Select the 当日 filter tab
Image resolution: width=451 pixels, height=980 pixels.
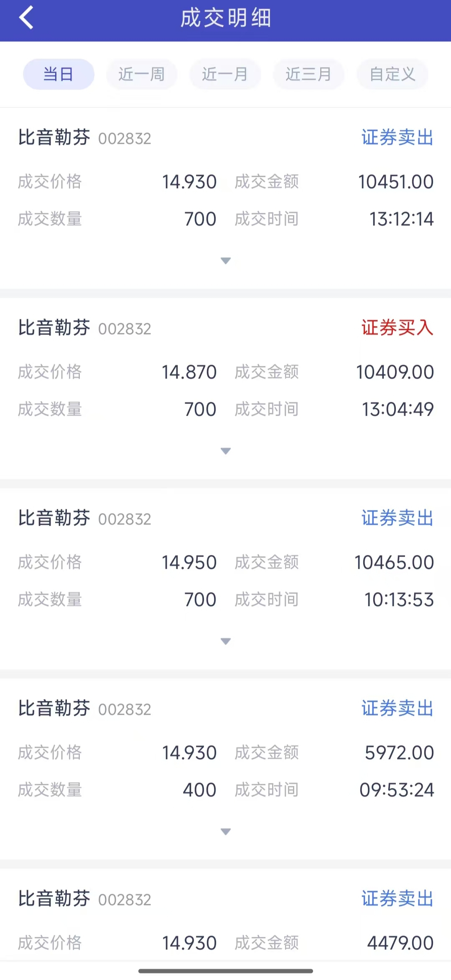[59, 74]
